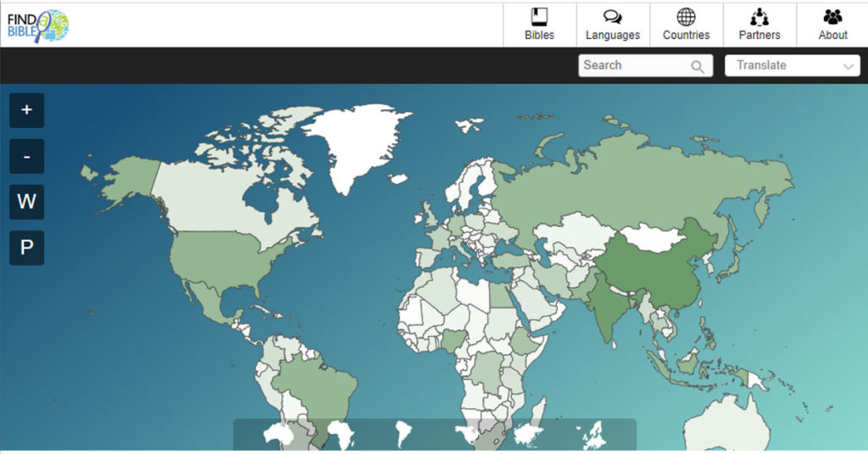The image size is (868, 454).
Task: Click into the Search input field
Action: [x=632, y=66]
